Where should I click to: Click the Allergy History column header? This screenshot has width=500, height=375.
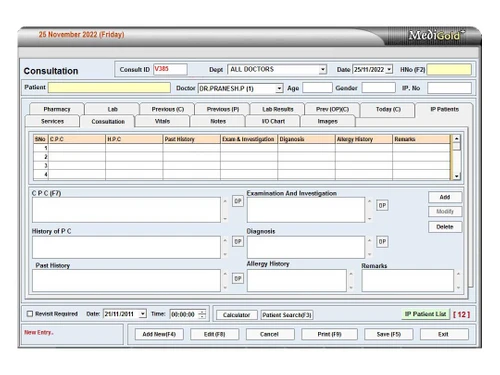364,139
